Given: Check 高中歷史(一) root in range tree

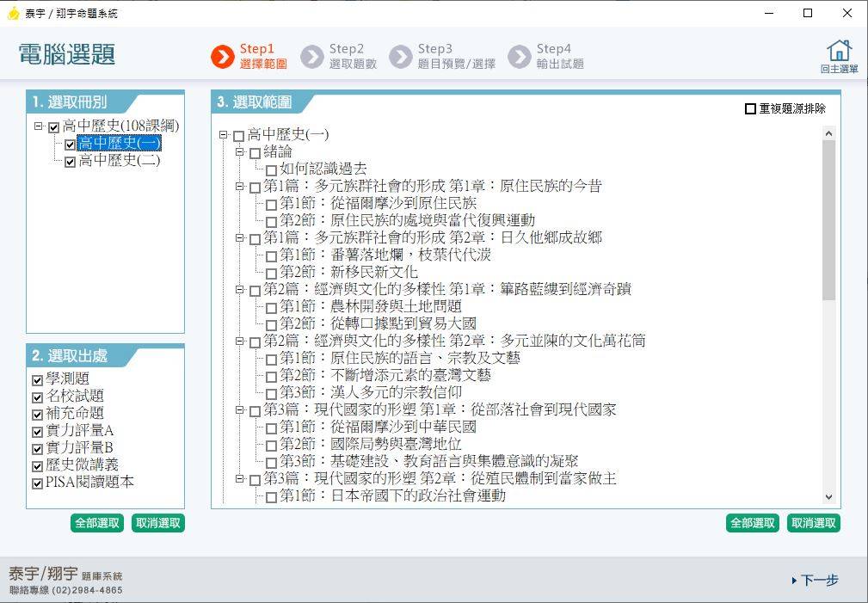Looking at the screenshot, I should [238, 136].
